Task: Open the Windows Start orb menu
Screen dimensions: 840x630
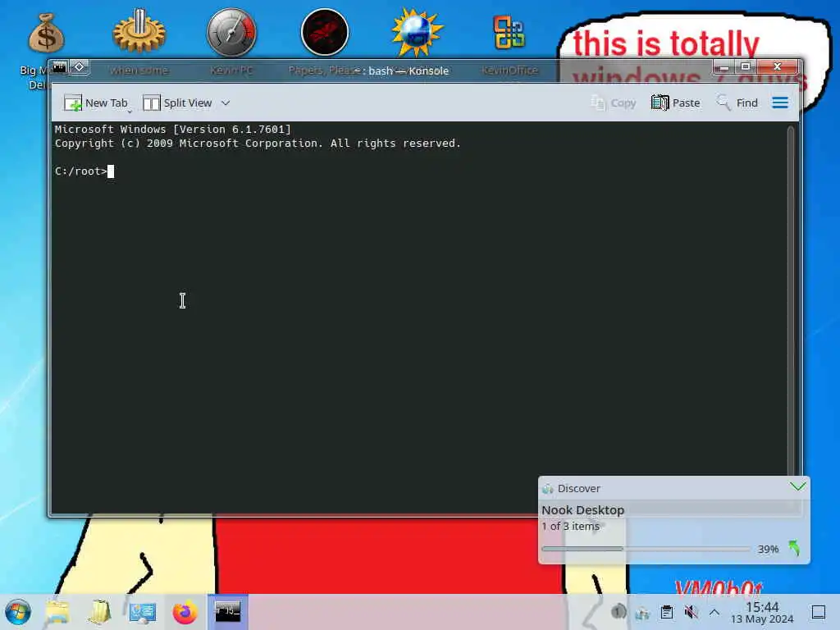Action: 18,612
